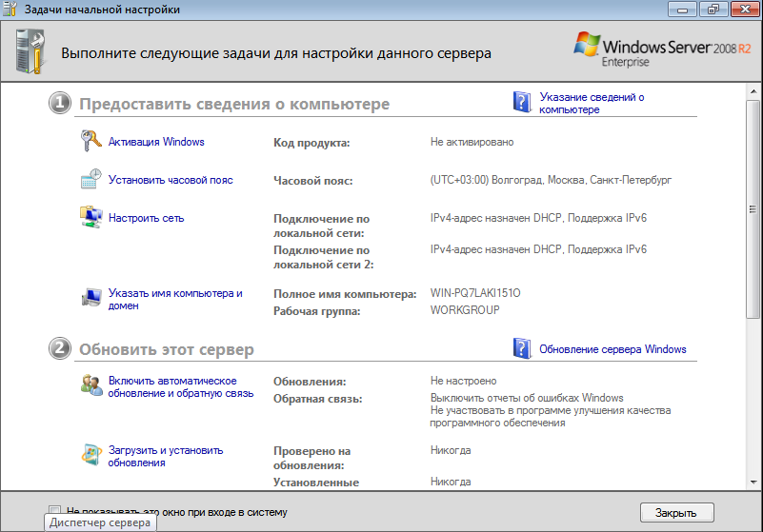Click help icon beside Обновление сервера Windows
The width and height of the screenshot is (763, 532).
point(522,348)
